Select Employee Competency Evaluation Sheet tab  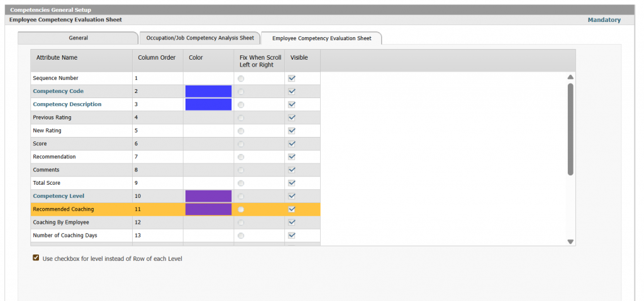tap(321, 38)
